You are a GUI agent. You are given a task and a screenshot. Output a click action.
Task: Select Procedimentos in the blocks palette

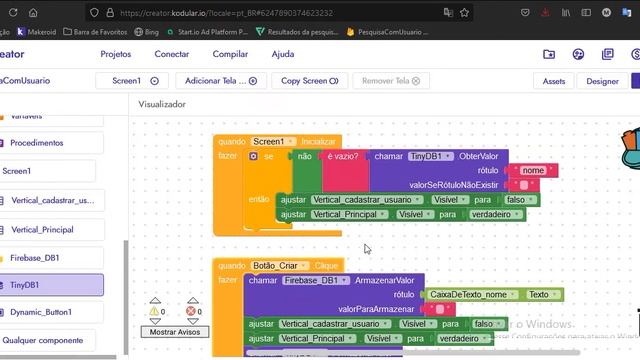(x=51, y=143)
